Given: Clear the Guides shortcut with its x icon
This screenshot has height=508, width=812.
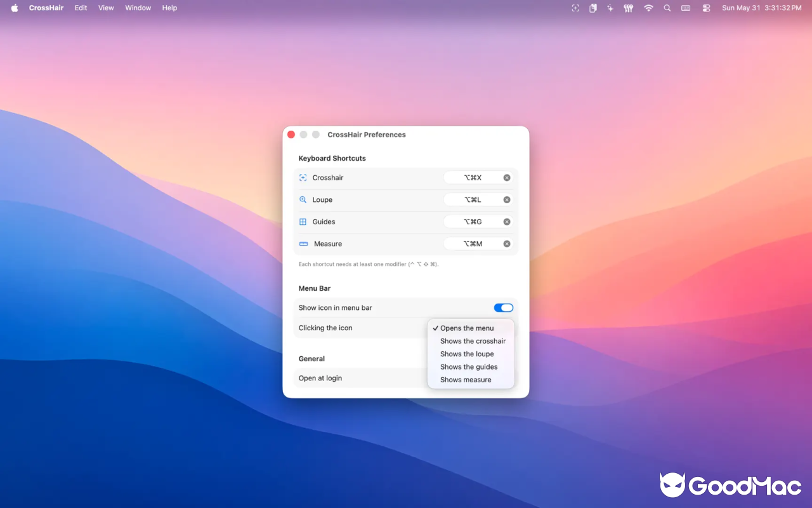Looking at the screenshot, I should [507, 222].
